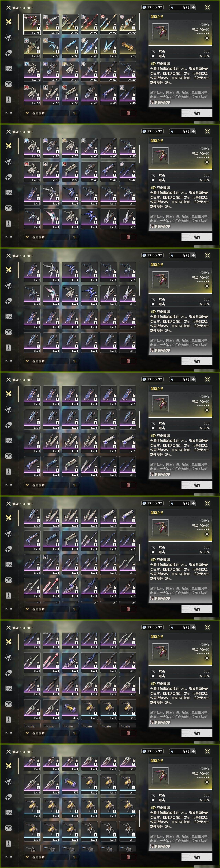Select the capsule-shaped materials icon in the topmost sidebar
Image resolution: width=220 pixels, height=868 pixels.
click(9, 53)
